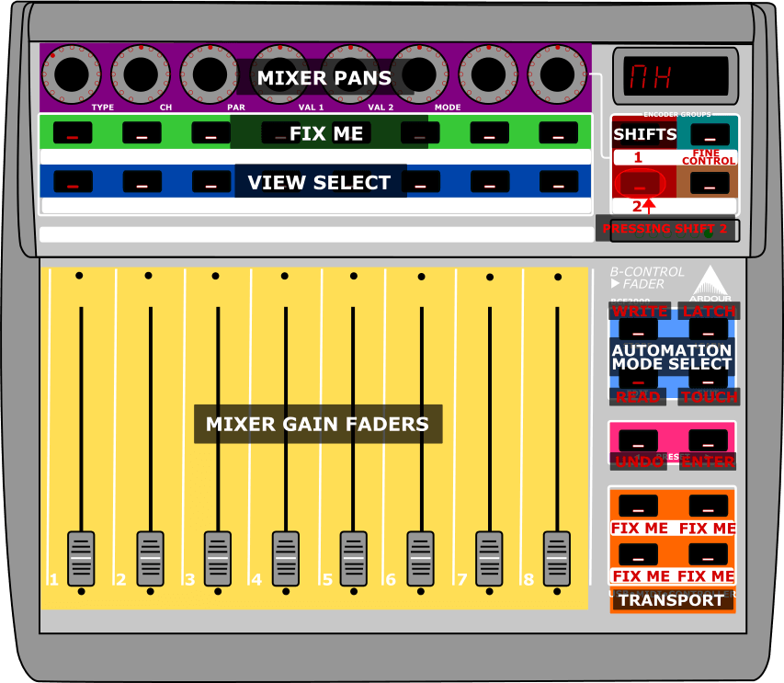Click the SHIFTS label
This screenshot has width=784, height=683.
645,134
